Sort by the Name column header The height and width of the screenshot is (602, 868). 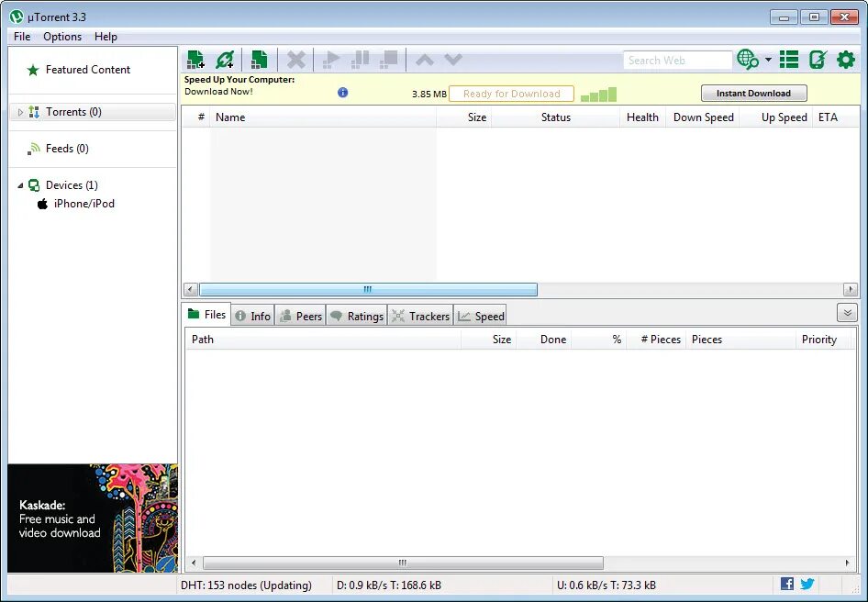(x=323, y=117)
